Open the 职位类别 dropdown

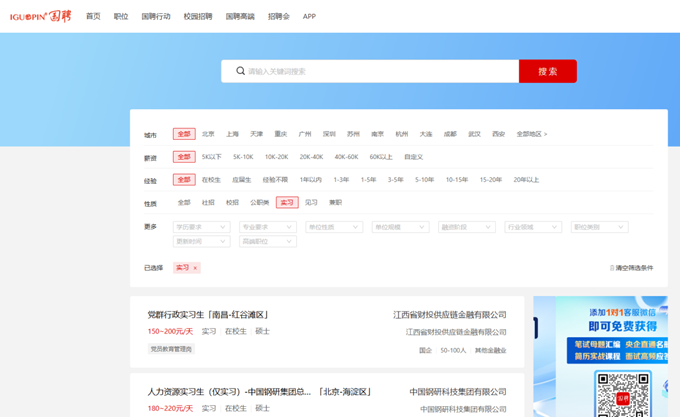point(600,227)
